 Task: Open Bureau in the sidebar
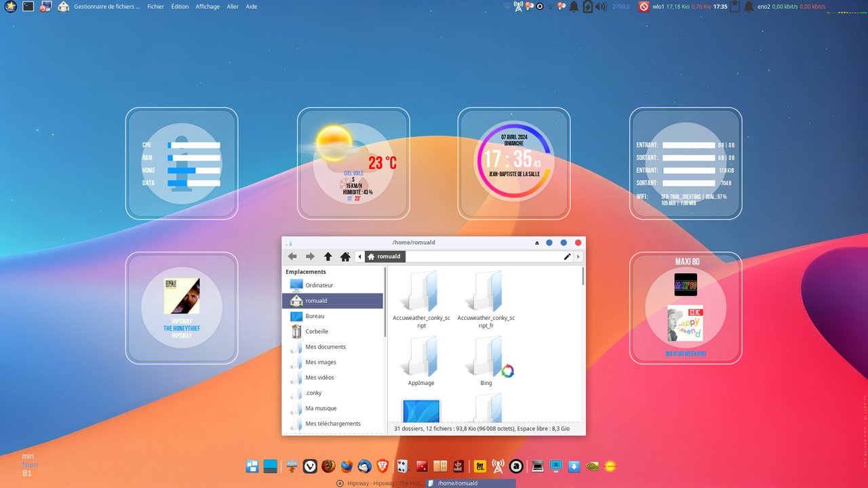coord(333,317)
